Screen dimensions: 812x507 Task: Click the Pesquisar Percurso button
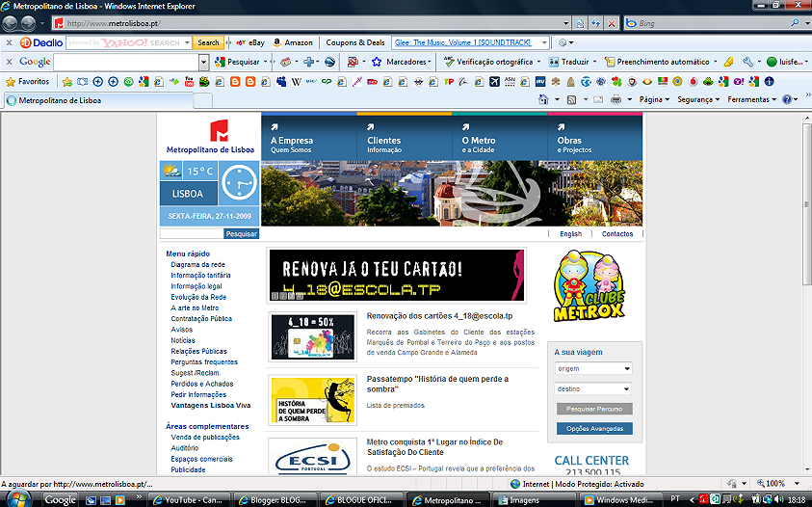(594, 409)
